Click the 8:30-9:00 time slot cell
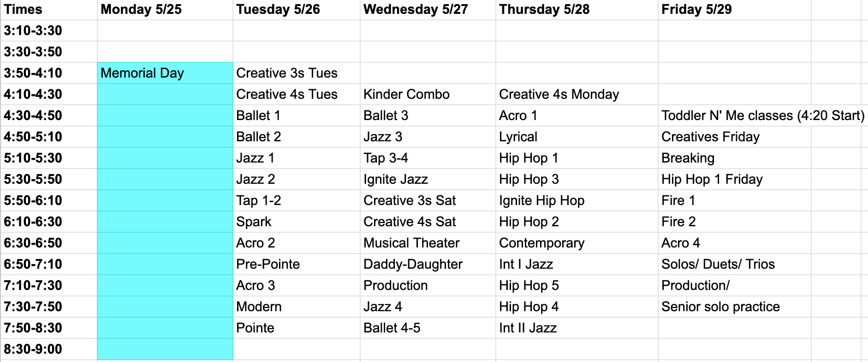868x362 pixels. click(48, 349)
